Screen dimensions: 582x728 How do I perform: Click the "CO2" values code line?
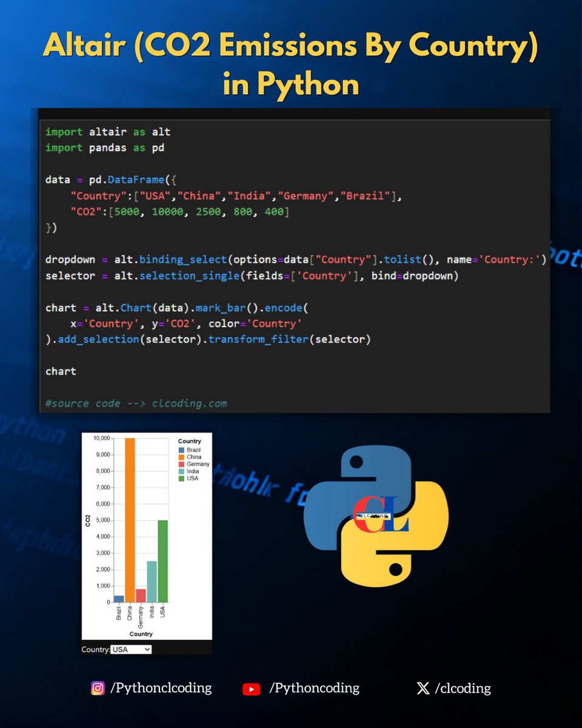point(179,212)
